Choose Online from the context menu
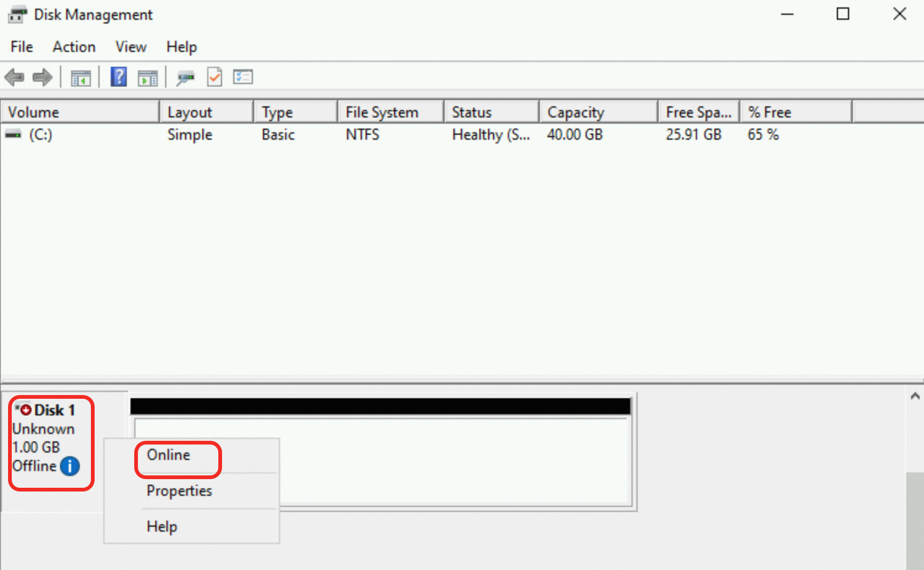Viewport: 924px width, 570px height. (192, 455)
